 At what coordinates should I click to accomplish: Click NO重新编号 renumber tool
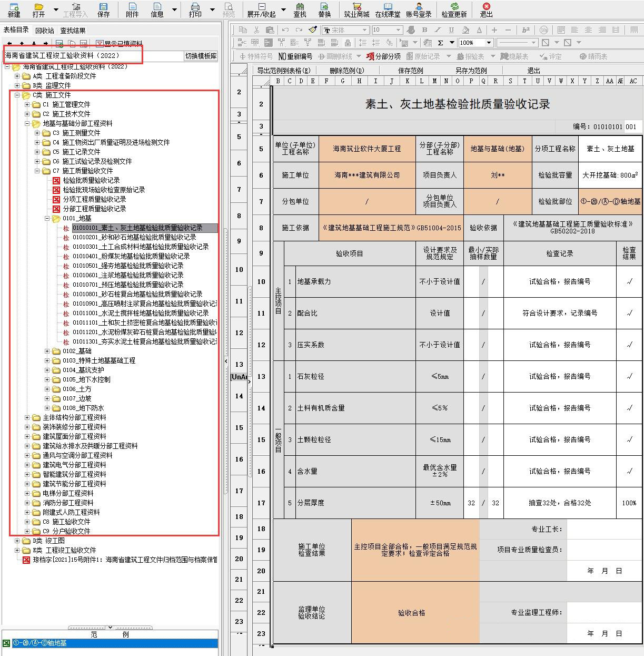pyautogui.click(x=295, y=56)
